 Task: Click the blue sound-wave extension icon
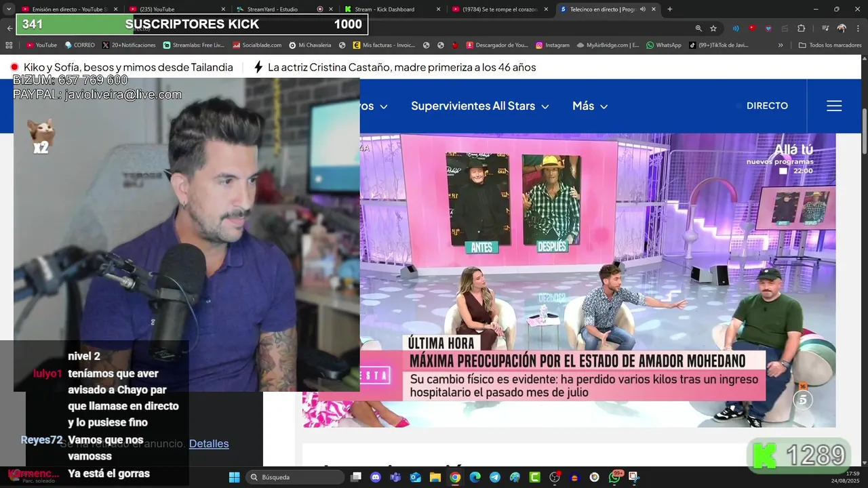tap(736, 28)
